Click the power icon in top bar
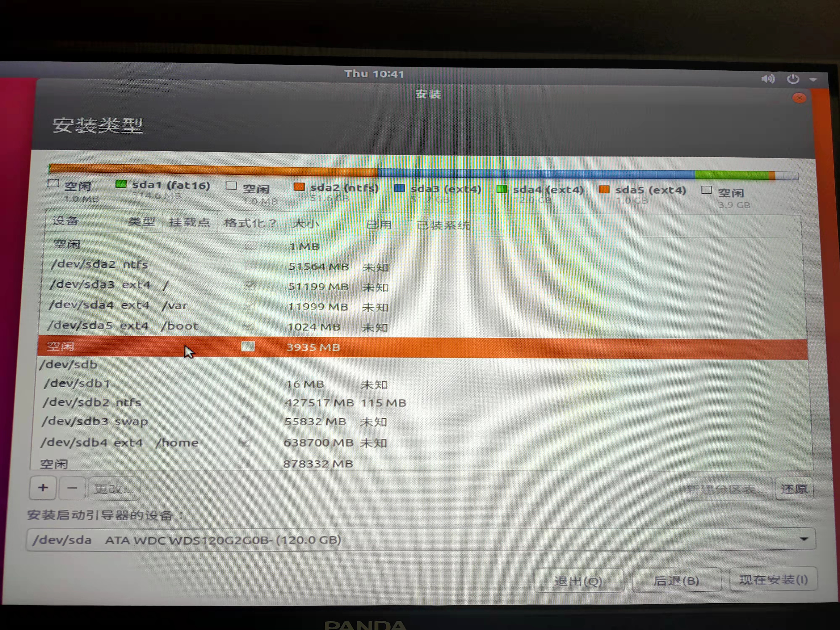 click(x=793, y=79)
